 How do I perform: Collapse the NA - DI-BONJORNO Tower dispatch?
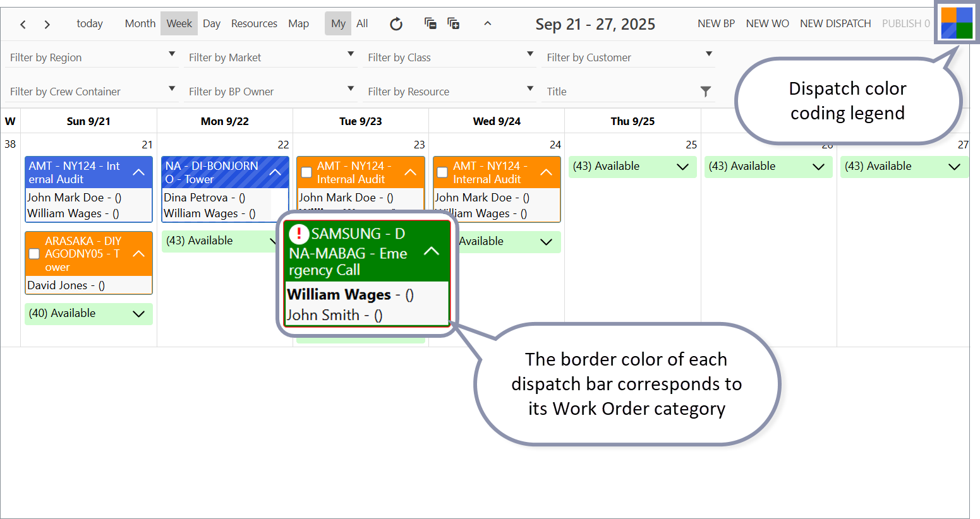pyautogui.click(x=275, y=172)
